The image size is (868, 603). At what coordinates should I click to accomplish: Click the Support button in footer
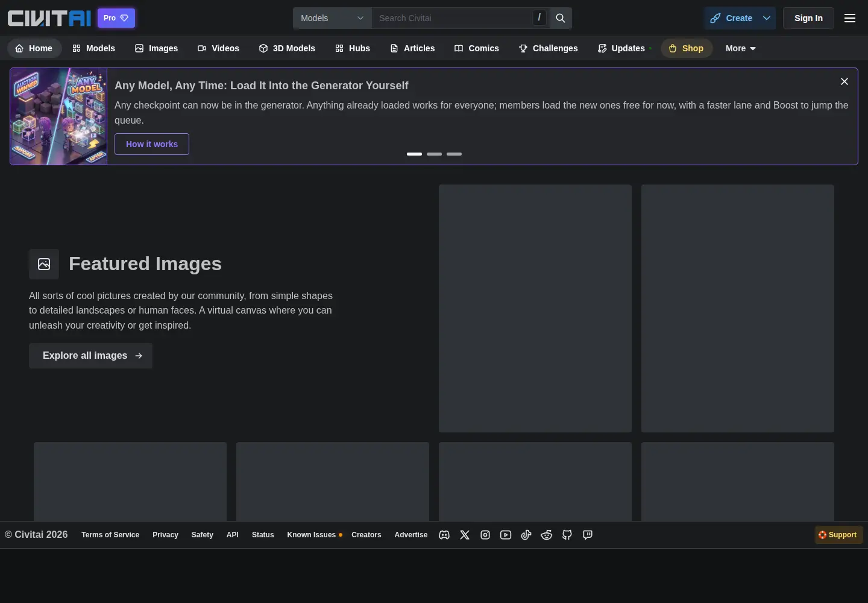[x=838, y=535]
